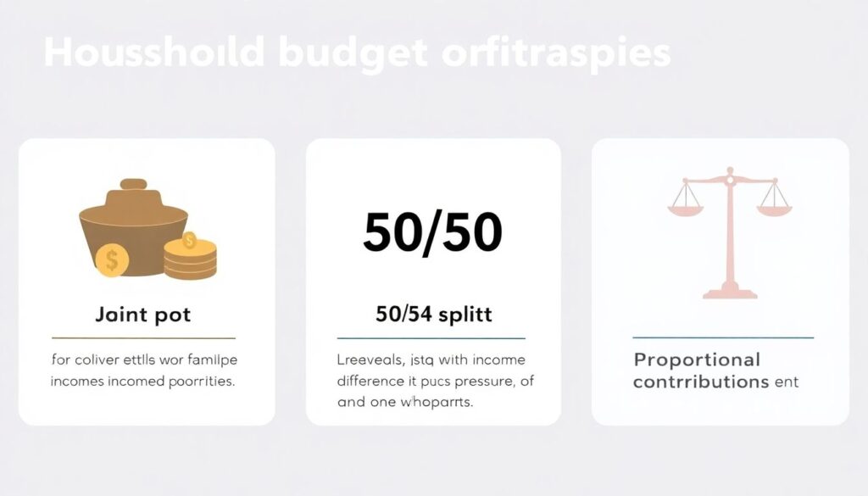Screen dimensions: 868x496
Task: Click the income difference description paragraph
Action: point(435,382)
